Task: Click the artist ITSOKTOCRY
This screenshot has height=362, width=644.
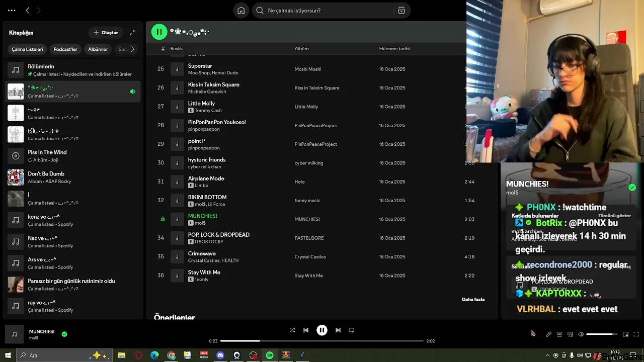Action: (x=209, y=242)
